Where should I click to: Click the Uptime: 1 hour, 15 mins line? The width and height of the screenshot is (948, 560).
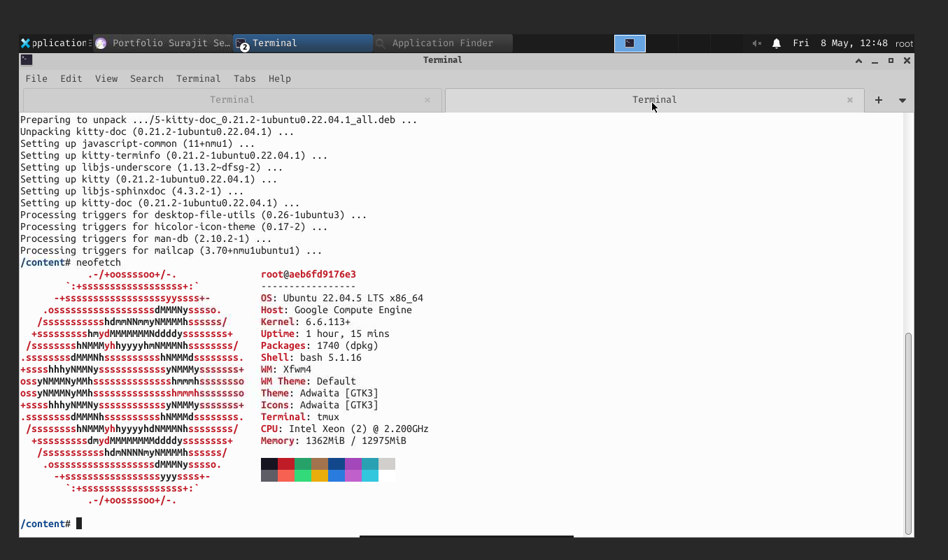(325, 333)
